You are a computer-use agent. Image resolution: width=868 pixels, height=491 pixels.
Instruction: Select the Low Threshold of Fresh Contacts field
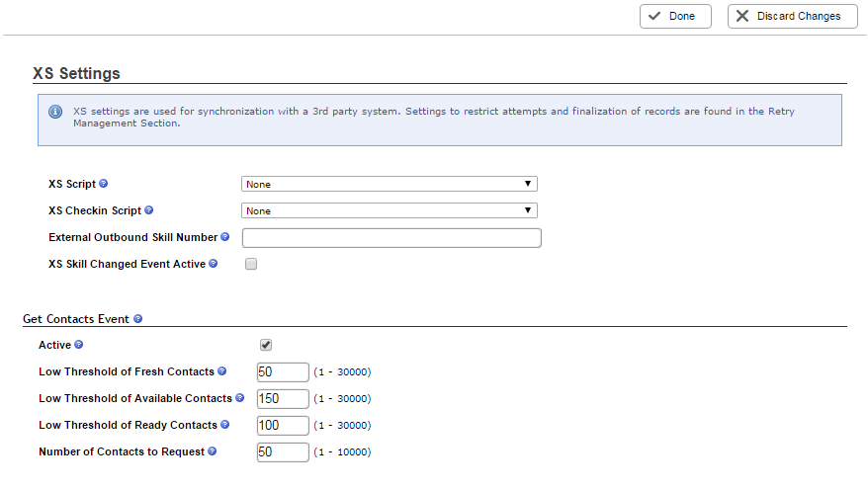(x=283, y=372)
